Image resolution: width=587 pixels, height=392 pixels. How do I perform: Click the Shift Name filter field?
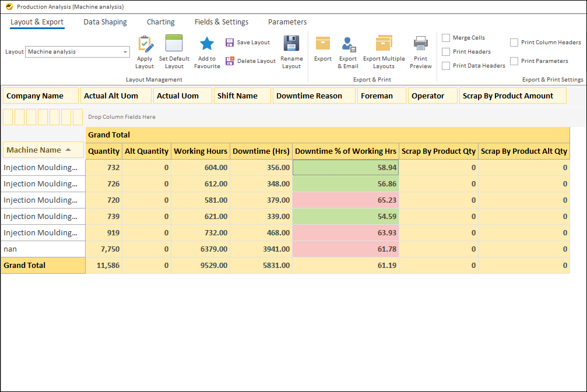point(242,96)
